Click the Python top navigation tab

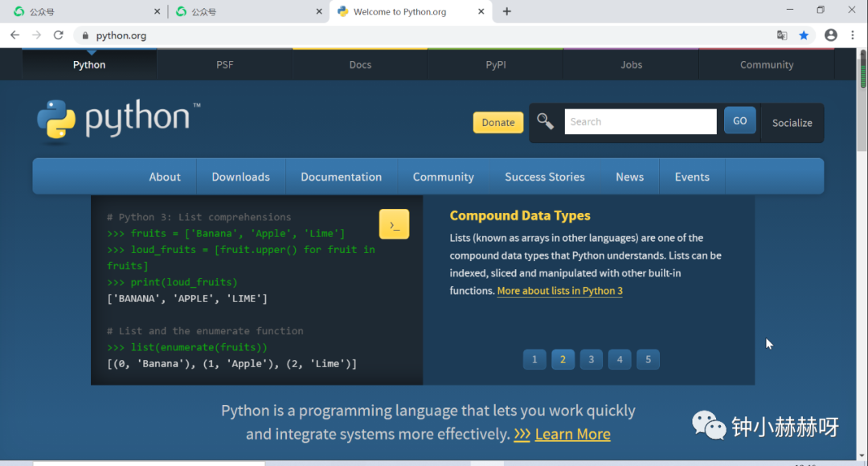pyautogui.click(x=89, y=65)
